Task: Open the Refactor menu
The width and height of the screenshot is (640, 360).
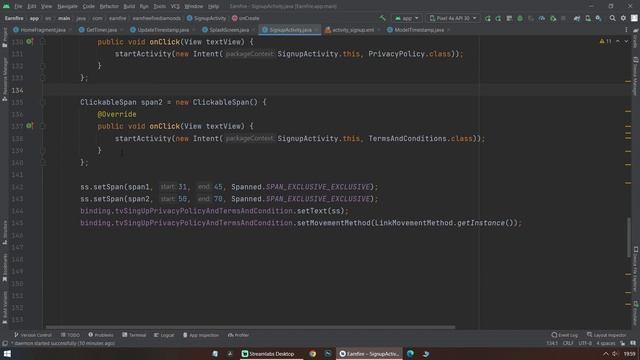Action: [109, 6]
